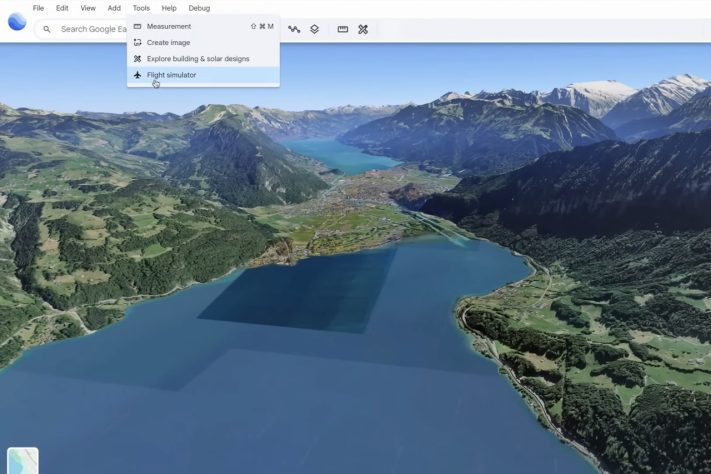Select Create image in the Tools menu
Screen dimensions: 711x474
pyautogui.click(x=203, y=43)
